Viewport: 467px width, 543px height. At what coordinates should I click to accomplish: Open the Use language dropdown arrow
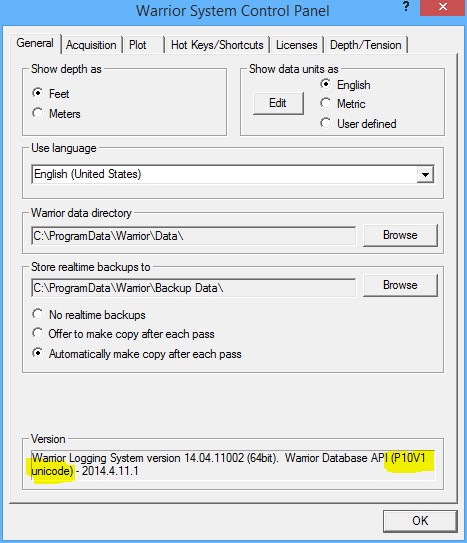tap(425, 174)
